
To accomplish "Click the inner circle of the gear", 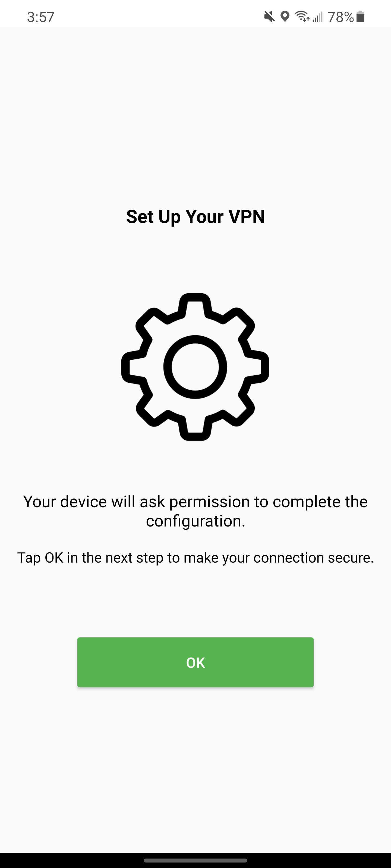I will [195, 367].
